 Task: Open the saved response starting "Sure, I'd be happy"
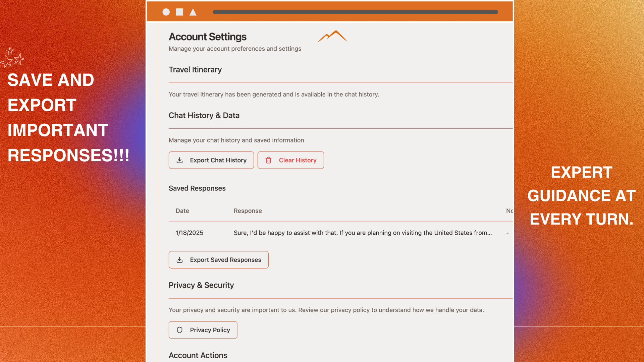click(363, 233)
